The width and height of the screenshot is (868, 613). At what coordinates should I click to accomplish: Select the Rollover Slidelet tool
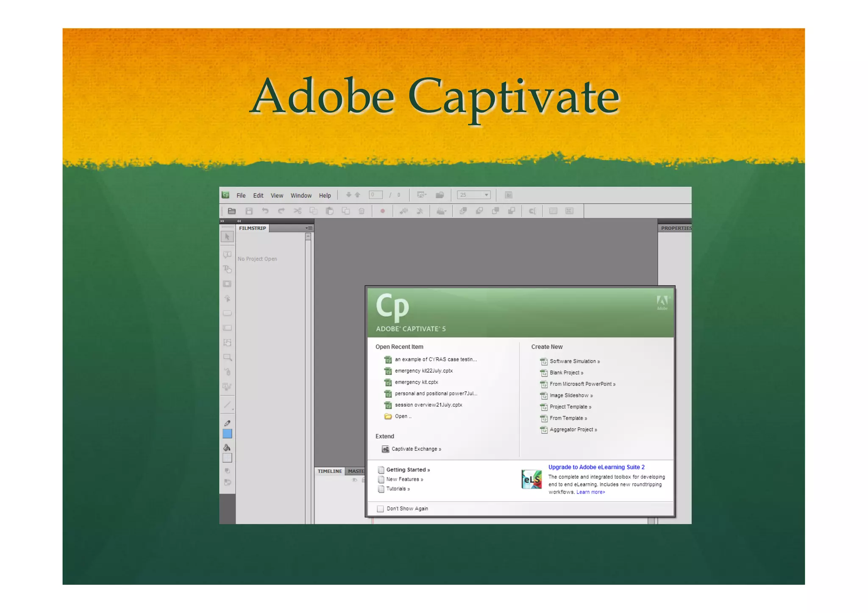227,343
